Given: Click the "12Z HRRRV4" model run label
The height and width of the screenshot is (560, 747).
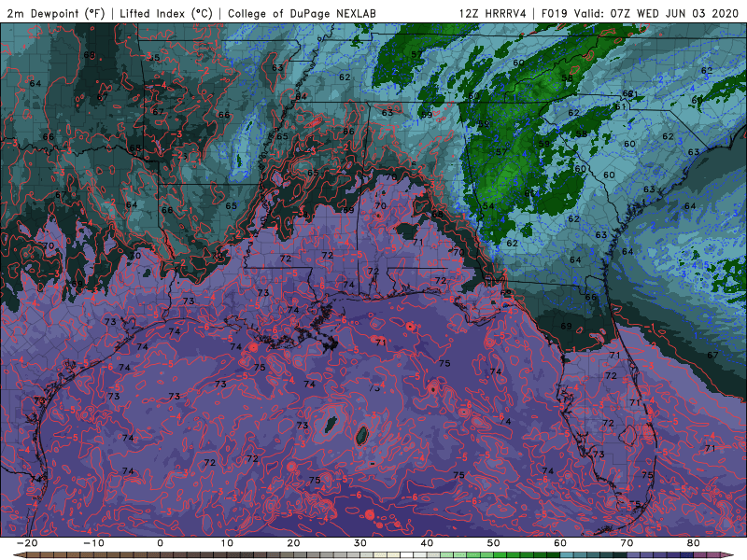Looking at the screenshot, I should [x=493, y=13].
